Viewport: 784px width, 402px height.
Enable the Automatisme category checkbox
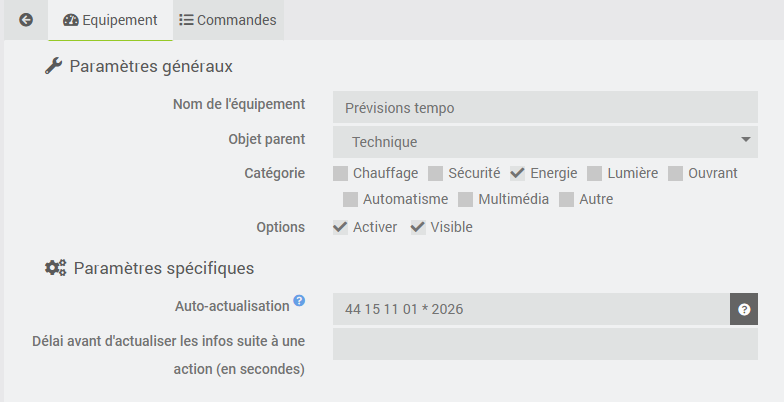click(351, 199)
